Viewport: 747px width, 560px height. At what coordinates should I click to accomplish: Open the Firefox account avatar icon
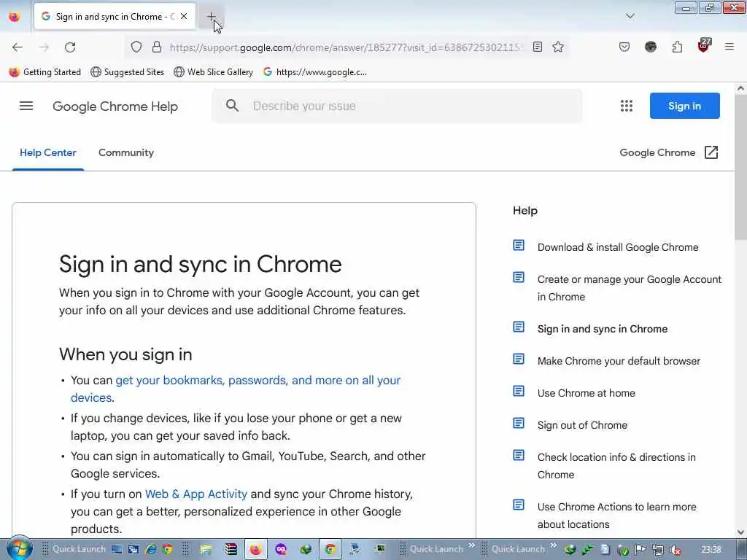pos(650,47)
